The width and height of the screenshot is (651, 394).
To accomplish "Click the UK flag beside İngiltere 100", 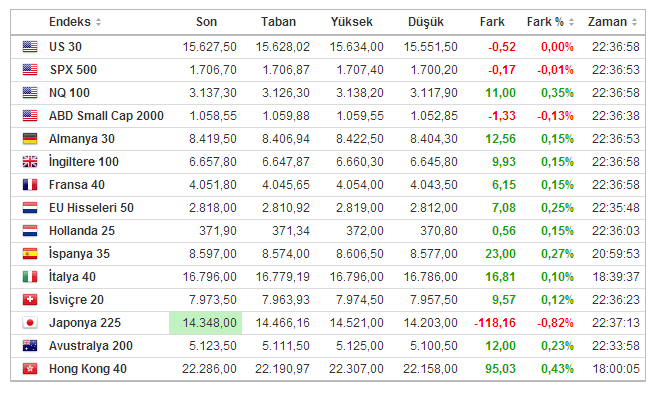I will coord(30,162).
